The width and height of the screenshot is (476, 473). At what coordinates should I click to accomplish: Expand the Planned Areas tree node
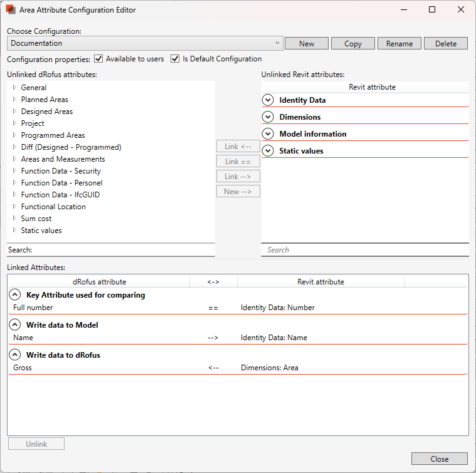tap(14, 100)
